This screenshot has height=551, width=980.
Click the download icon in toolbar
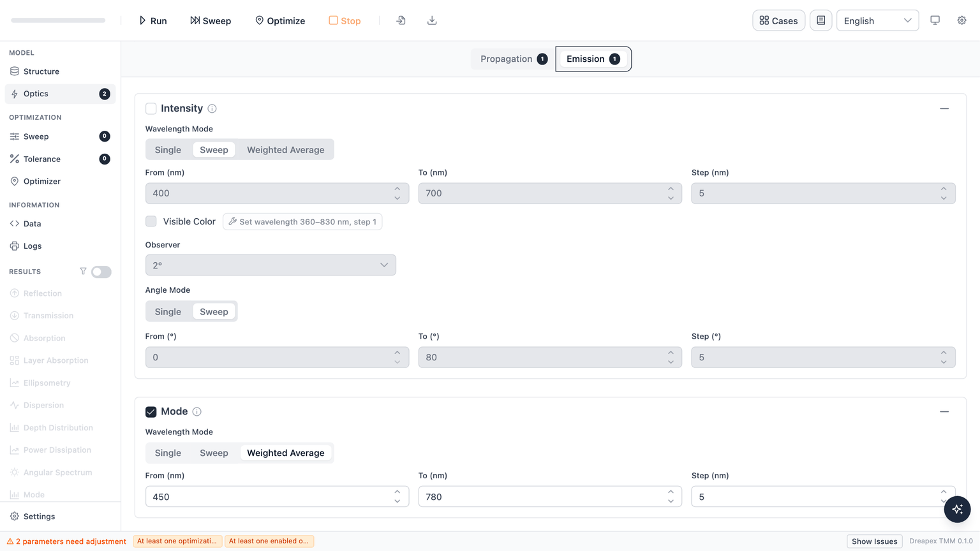pos(432,20)
